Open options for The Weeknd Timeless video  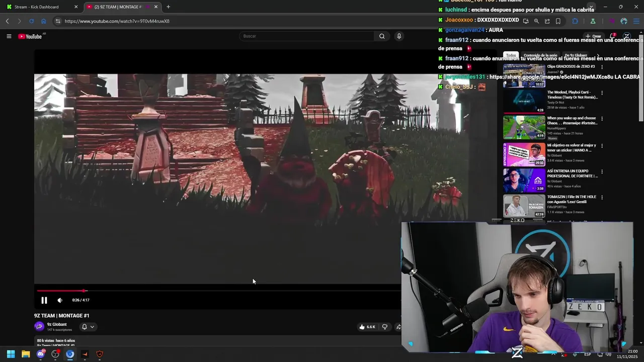[602, 93]
